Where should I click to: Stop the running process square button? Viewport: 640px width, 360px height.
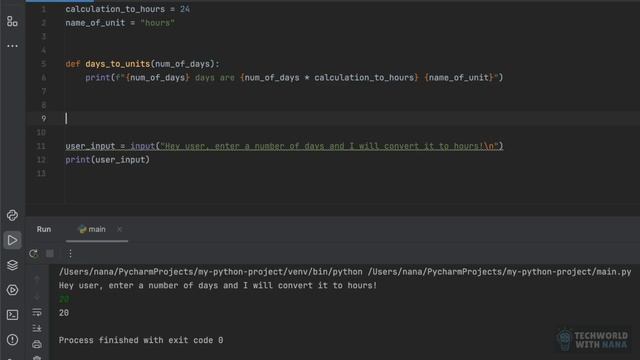click(50, 253)
